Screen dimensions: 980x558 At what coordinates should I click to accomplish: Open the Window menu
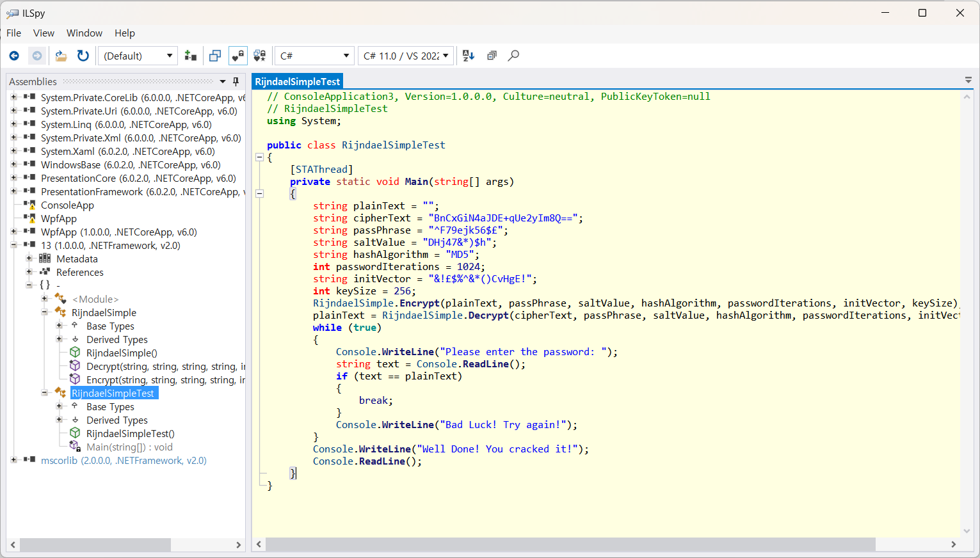click(84, 33)
